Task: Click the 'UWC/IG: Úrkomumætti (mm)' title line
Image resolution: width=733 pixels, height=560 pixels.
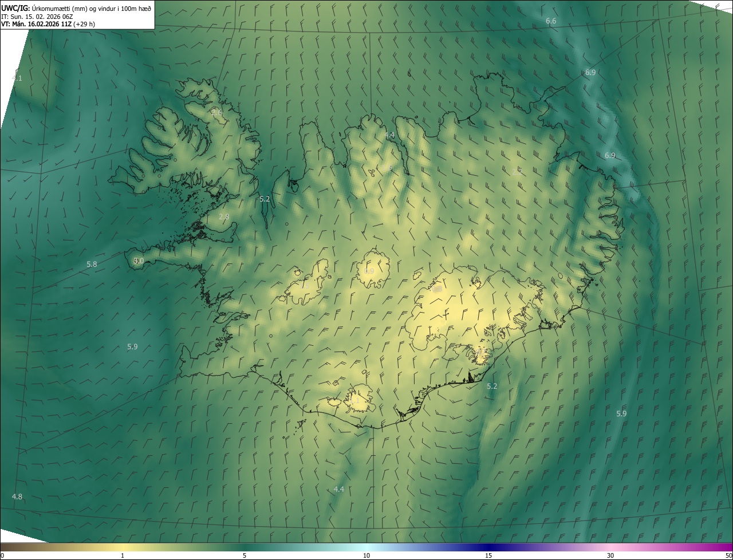Action: (x=75, y=7)
